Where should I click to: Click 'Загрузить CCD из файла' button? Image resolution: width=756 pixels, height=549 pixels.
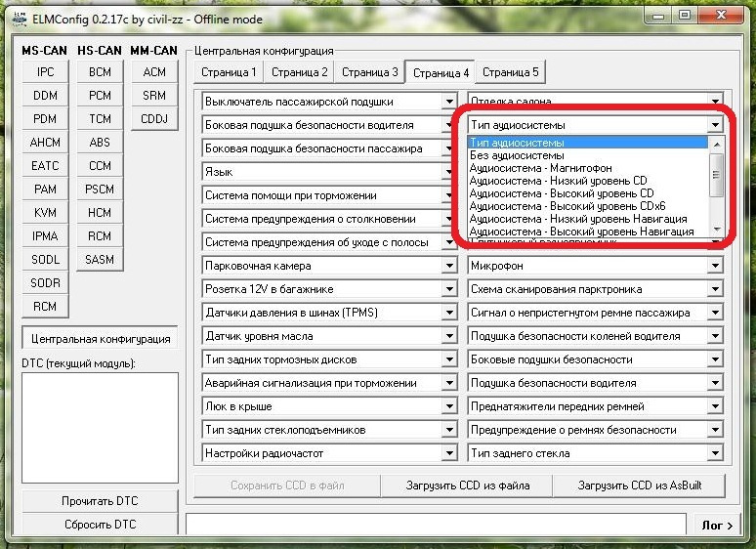pos(468,486)
